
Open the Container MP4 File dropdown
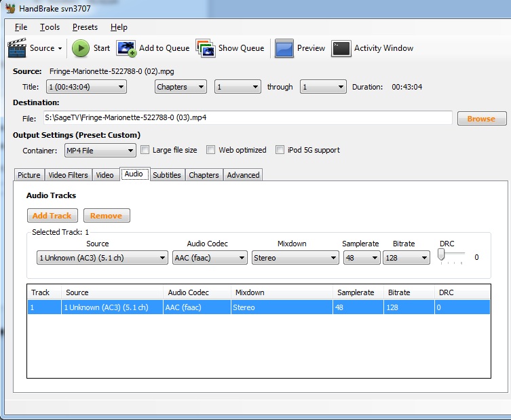click(100, 151)
